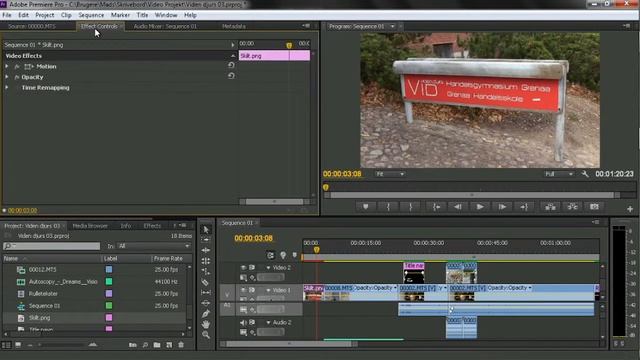Switch to the Media Browser tab
The image size is (640, 360).
coord(90,226)
